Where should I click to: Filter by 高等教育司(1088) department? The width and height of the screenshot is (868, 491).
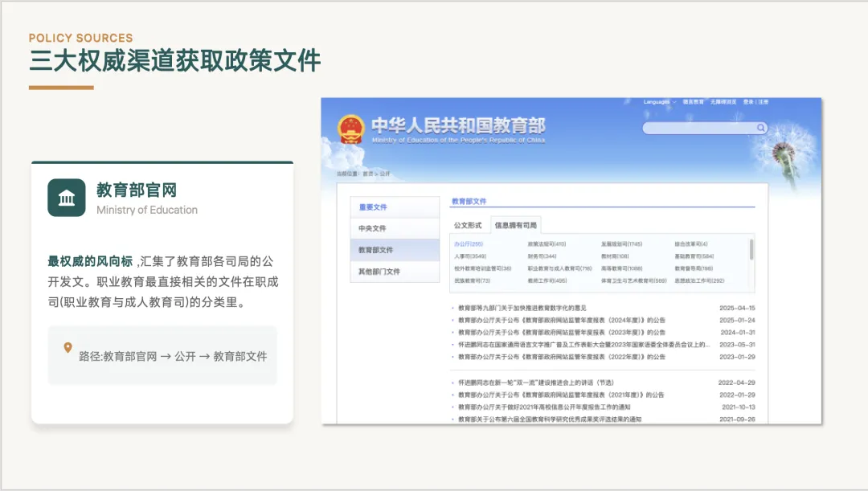pyautogui.click(x=621, y=268)
